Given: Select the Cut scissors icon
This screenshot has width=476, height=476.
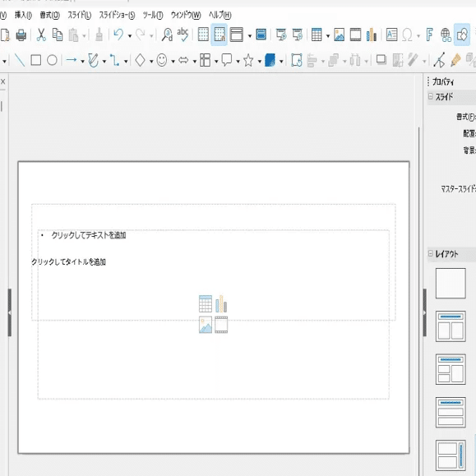Looking at the screenshot, I should [x=41, y=35].
